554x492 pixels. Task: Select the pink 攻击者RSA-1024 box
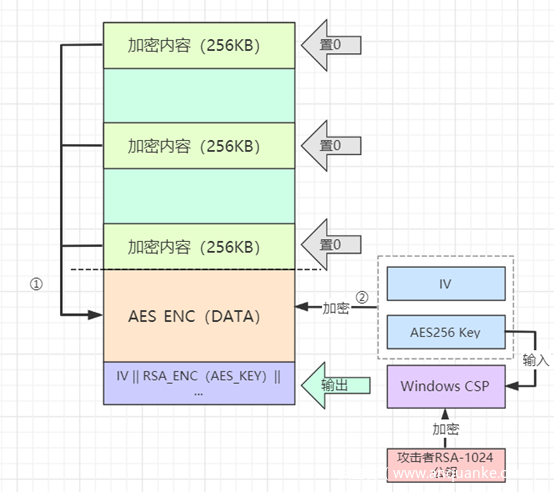coord(446,464)
